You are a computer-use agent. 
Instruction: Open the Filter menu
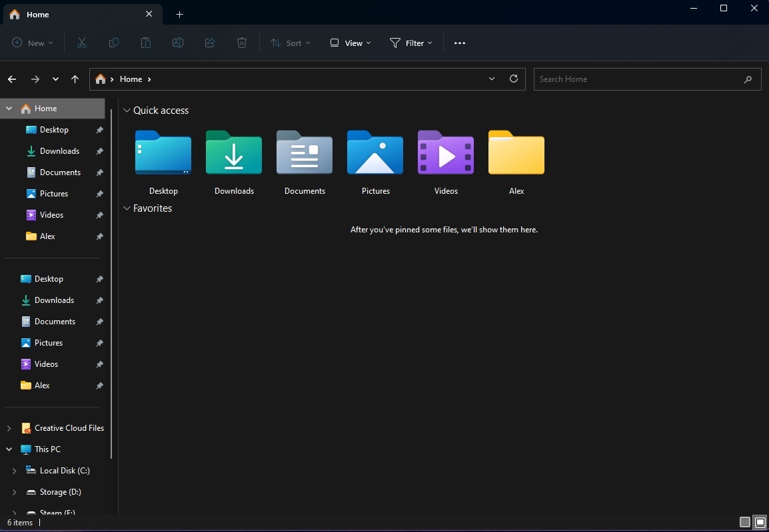point(410,43)
